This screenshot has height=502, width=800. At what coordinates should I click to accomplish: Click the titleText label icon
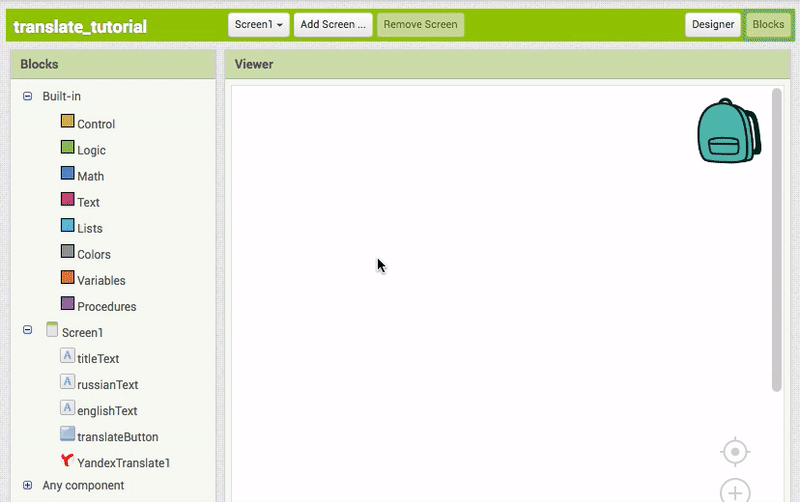point(67,356)
